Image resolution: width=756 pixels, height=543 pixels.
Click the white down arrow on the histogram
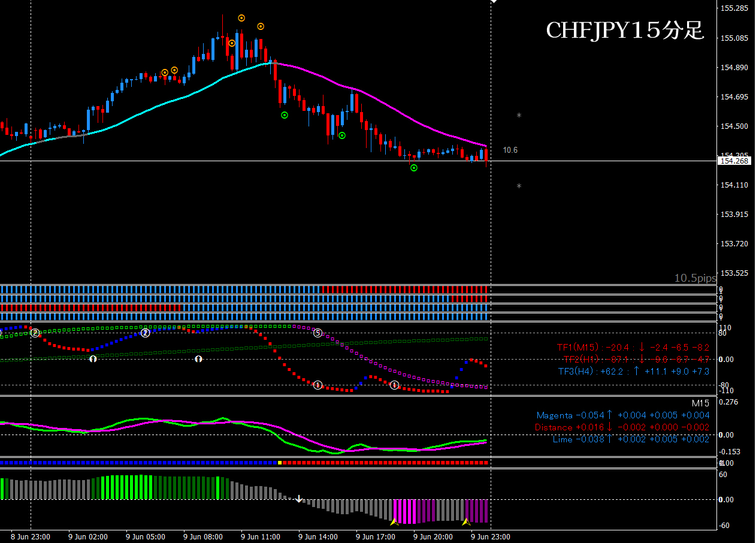(300, 499)
